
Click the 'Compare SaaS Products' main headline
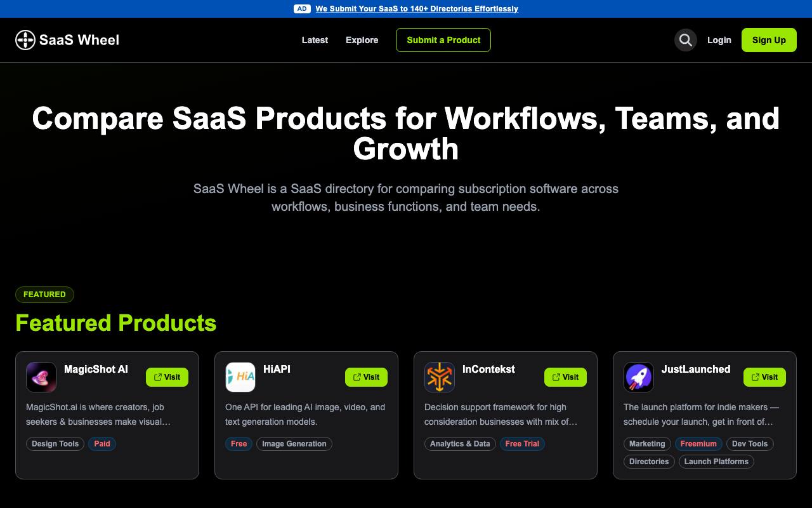[406, 133]
